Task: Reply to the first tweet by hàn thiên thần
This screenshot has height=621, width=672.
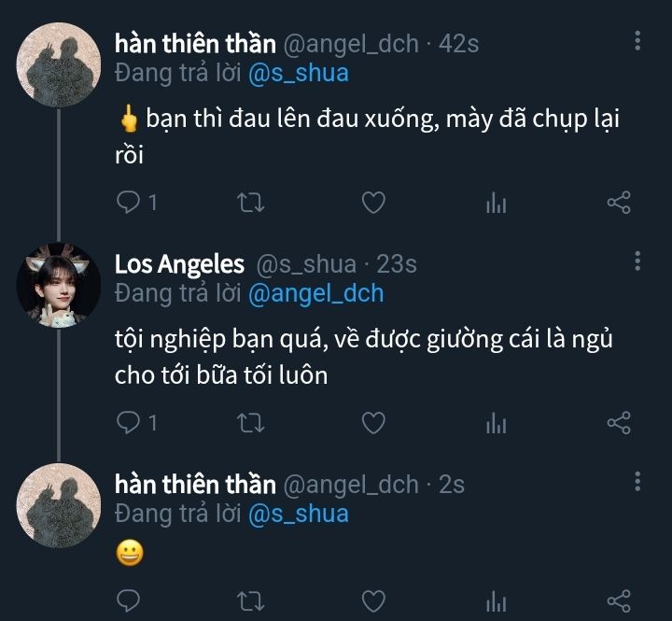Action: point(129,202)
